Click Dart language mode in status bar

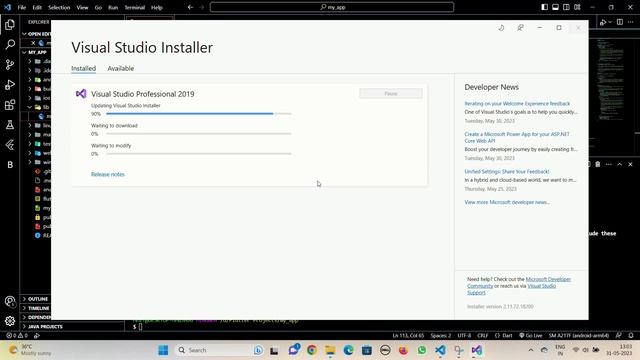pyautogui.click(x=504, y=336)
